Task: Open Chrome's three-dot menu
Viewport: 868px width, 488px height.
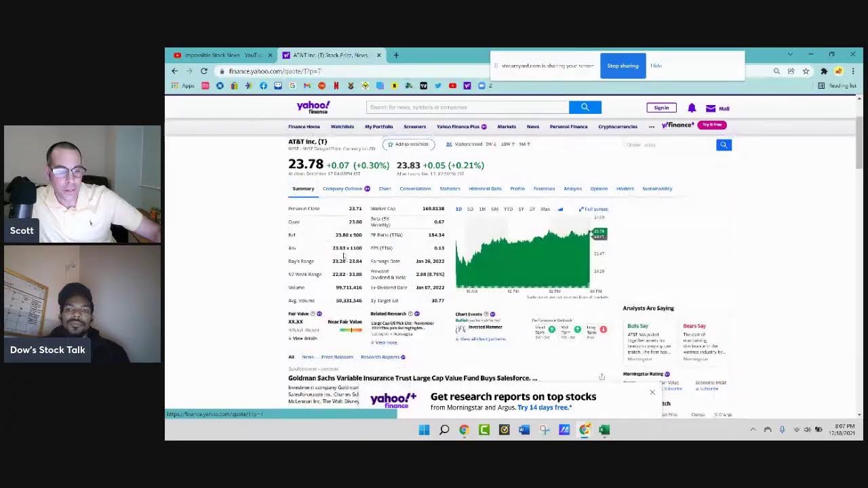Action: [853, 71]
